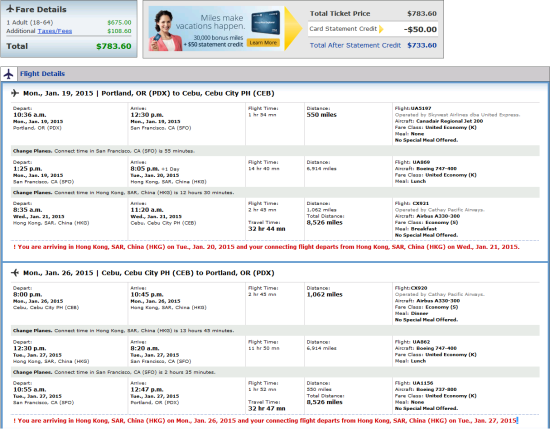Image resolution: width=550 pixels, height=429 pixels.
Task: Click the $108.60 taxes and fees amount
Action: tap(119, 31)
